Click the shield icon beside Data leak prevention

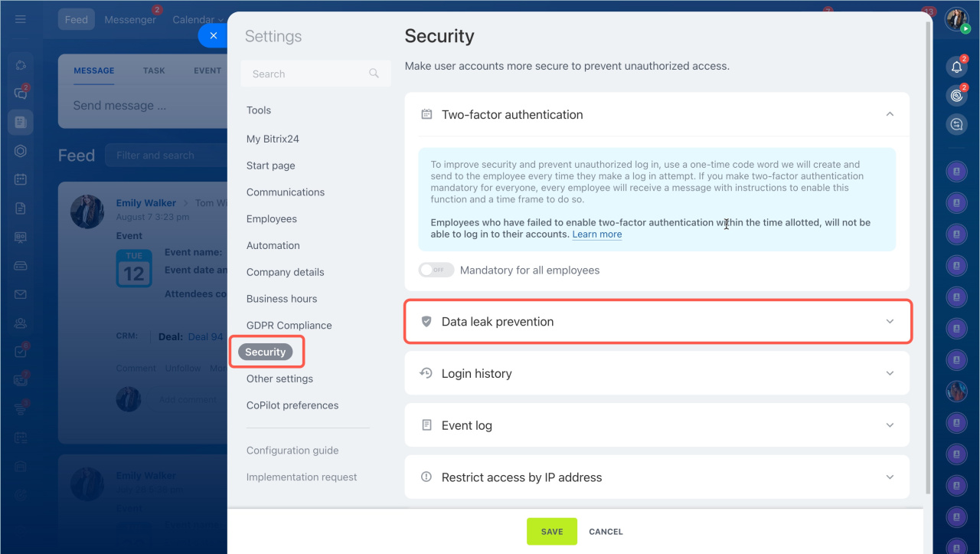click(426, 322)
